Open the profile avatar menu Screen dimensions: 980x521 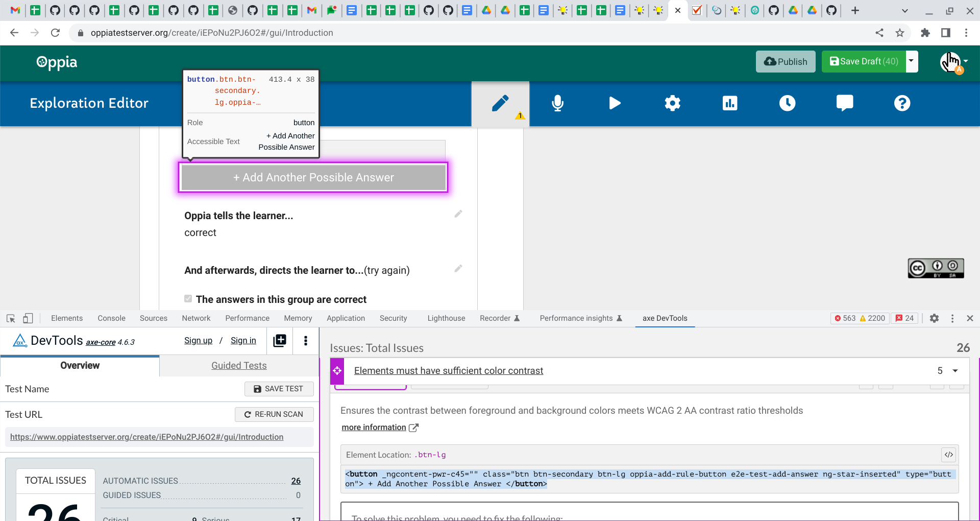point(951,62)
